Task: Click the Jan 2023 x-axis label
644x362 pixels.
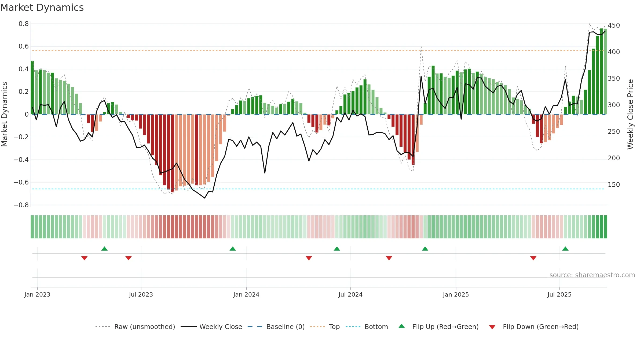Action: tap(37, 294)
